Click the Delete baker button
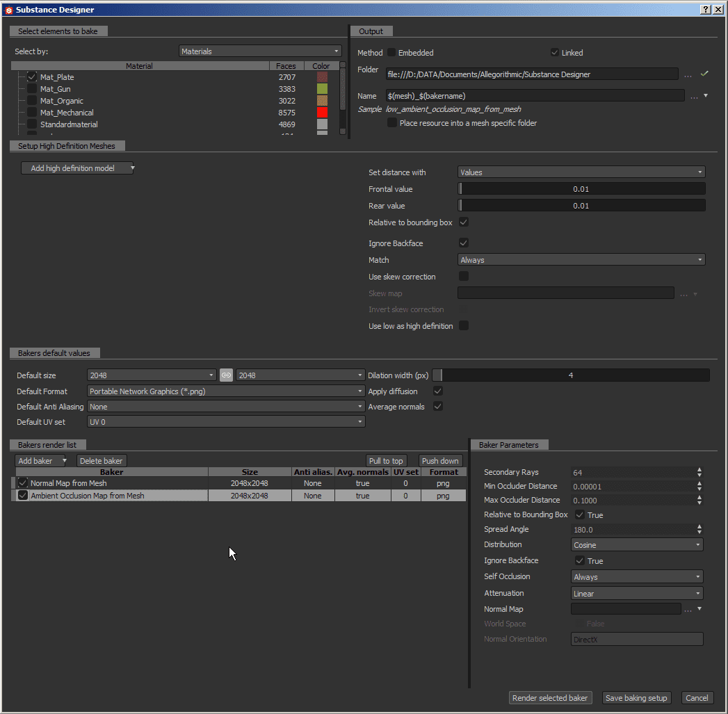 pyautogui.click(x=102, y=460)
